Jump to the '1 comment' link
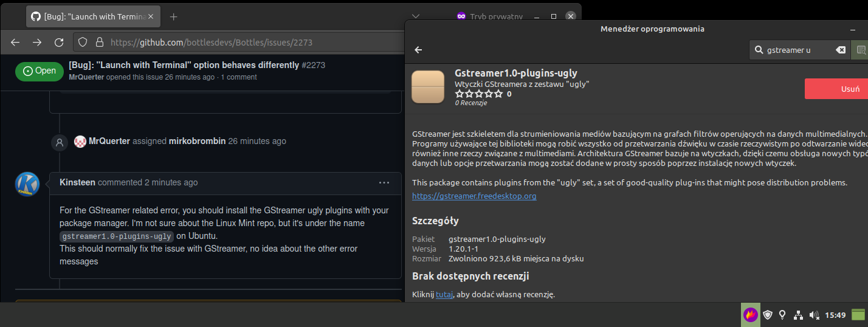The image size is (868, 327). (239, 77)
